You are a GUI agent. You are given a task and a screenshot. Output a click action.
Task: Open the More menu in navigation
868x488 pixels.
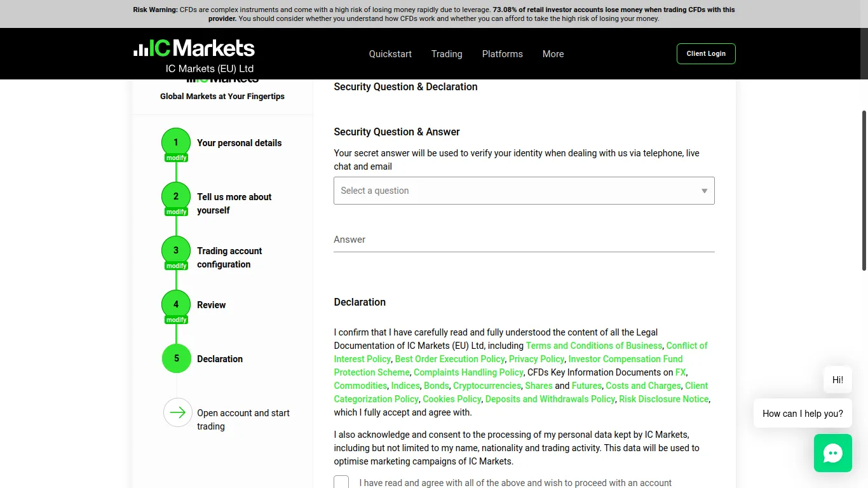(x=553, y=54)
